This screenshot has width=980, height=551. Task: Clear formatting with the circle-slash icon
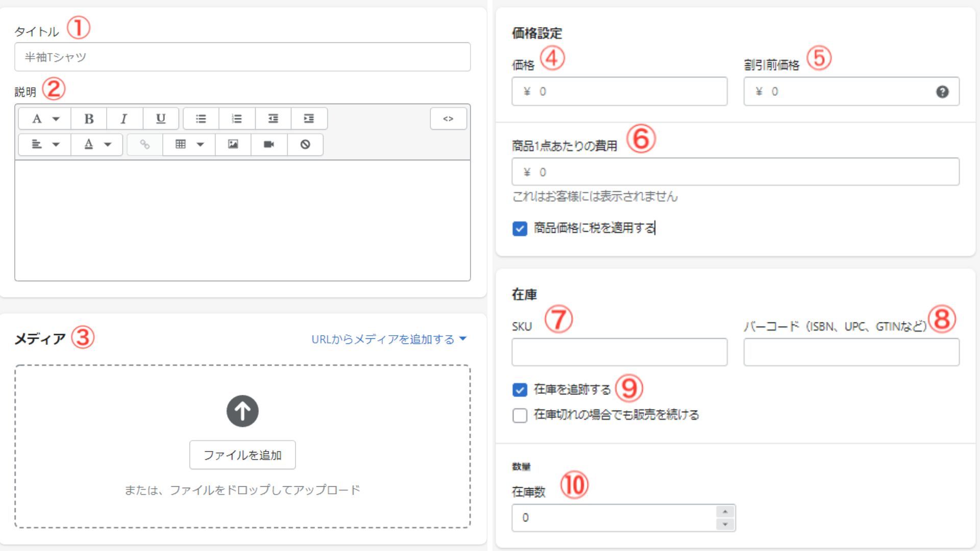(305, 144)
